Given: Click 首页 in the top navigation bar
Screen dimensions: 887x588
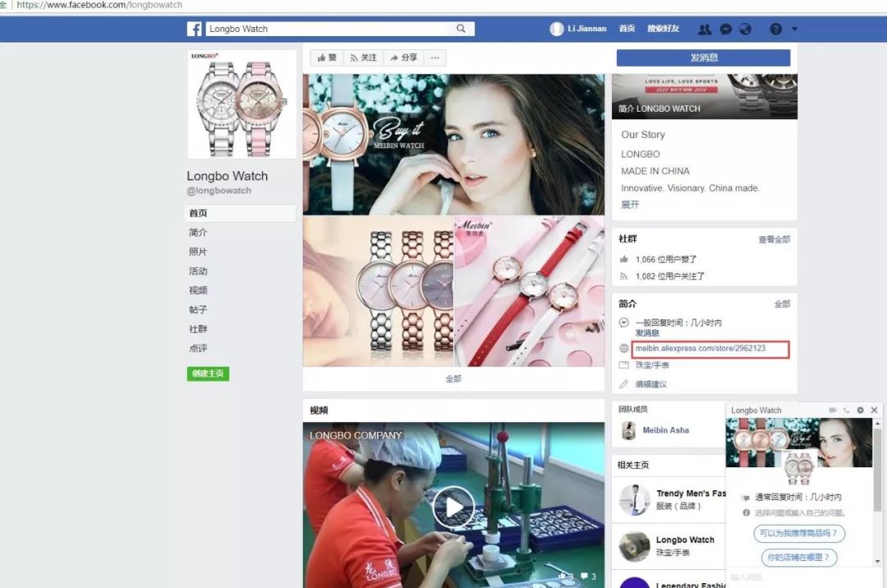Looking at the screenshot, I should point(627,29).
